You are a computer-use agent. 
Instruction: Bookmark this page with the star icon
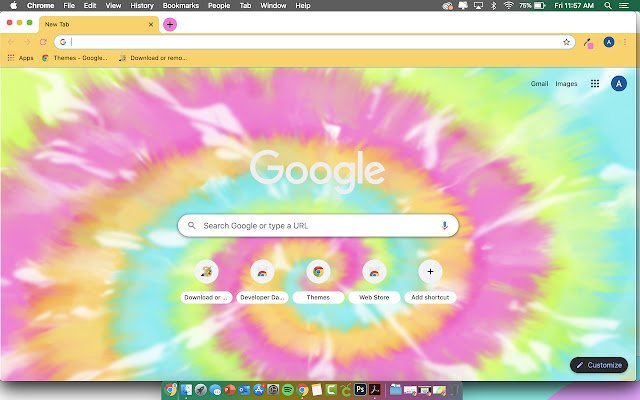pyautogui.click(x=566, y=42)
